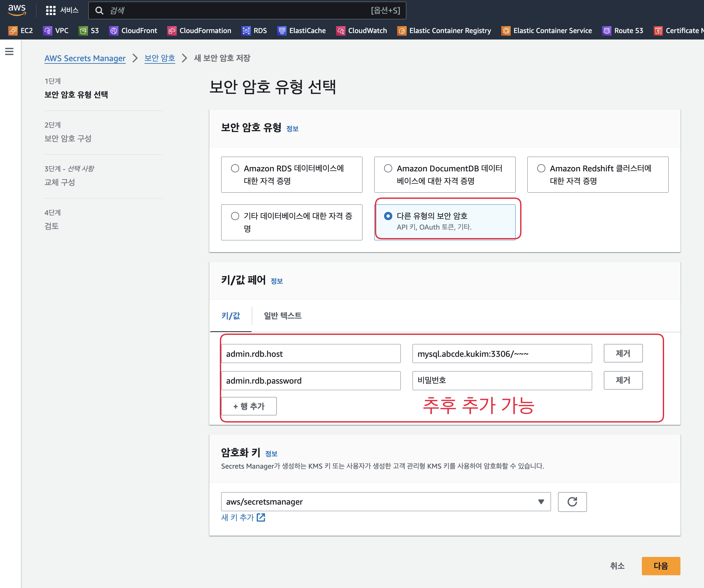Open the S3 bookmark icon

click(83, 31)
